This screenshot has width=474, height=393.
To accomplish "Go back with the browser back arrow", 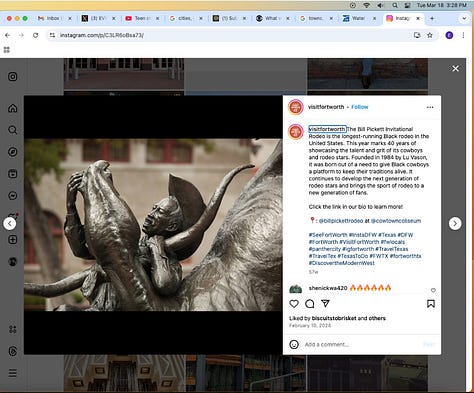I will (8, 35).
